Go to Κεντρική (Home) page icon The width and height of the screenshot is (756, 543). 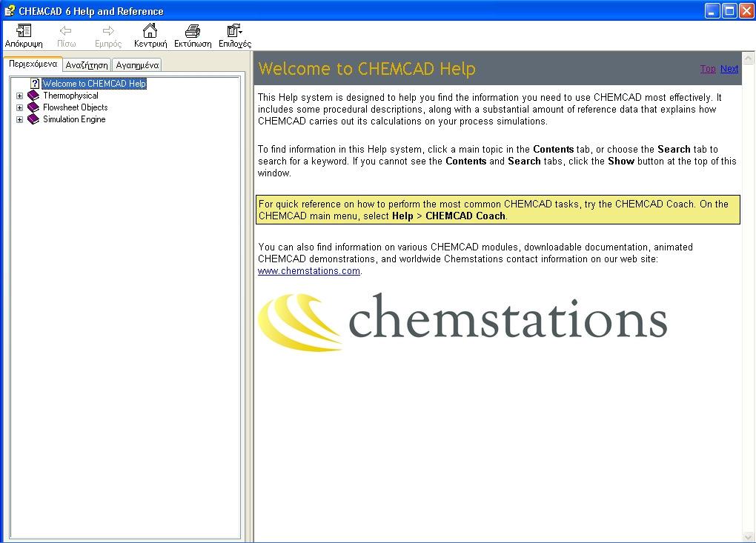150,30
